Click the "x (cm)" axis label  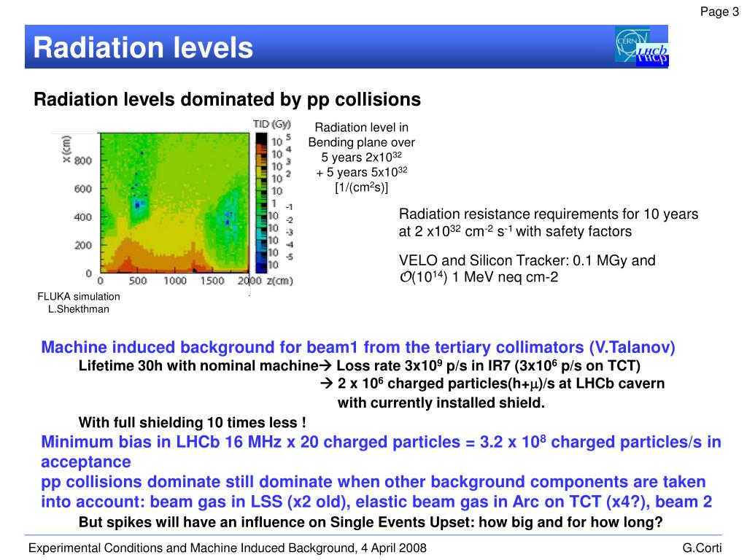click(x=66, y=149)
